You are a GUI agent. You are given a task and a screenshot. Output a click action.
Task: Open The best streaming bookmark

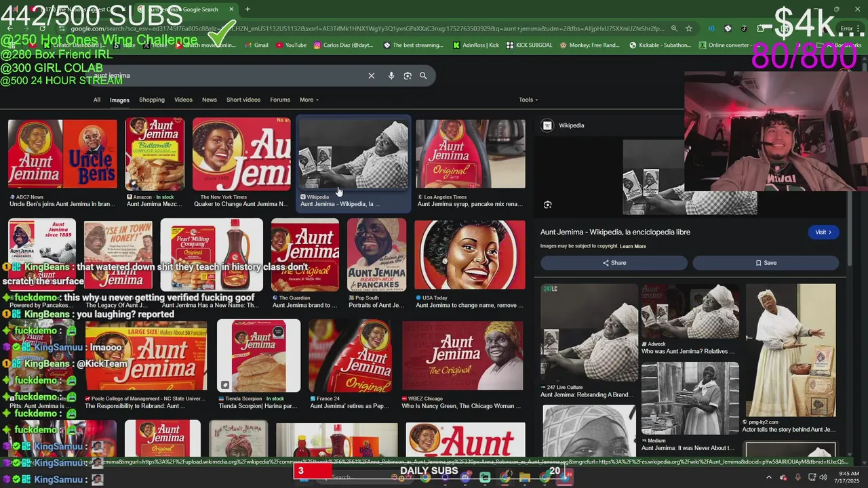pos(413,45)
